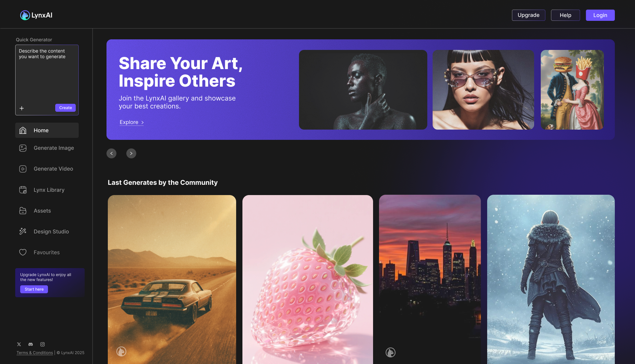Click the Lynx Library calendar icon
The height and width of the screenshot is (364, 635).
[23, 190]
